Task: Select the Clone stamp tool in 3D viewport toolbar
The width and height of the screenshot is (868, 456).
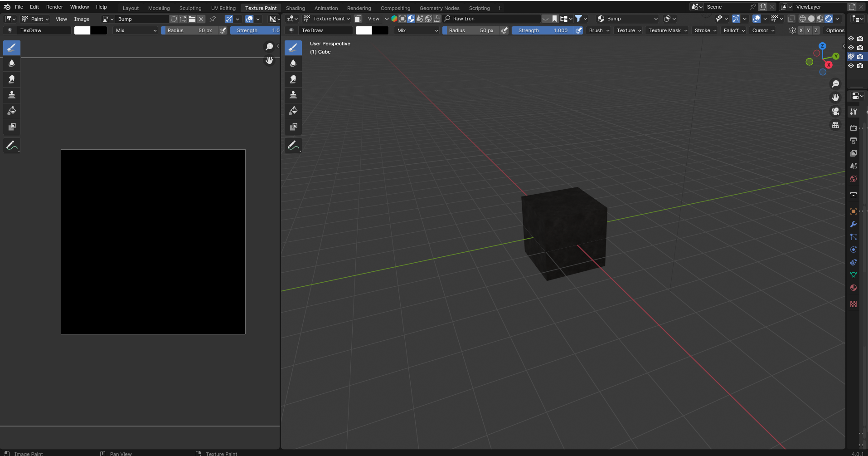Action: pos(293,95)
